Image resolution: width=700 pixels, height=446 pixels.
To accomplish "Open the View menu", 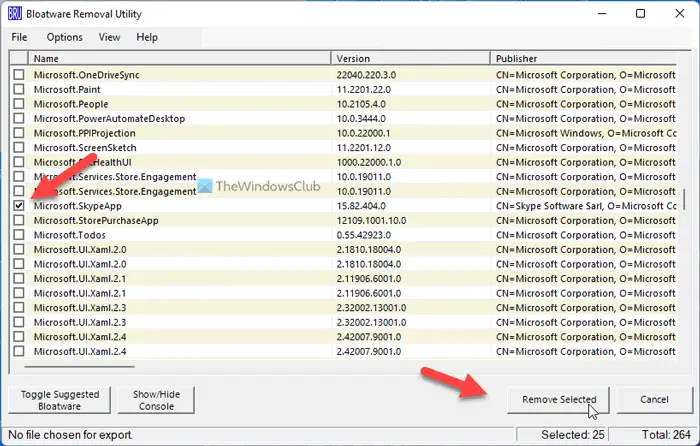I will [x=109, y=37].
